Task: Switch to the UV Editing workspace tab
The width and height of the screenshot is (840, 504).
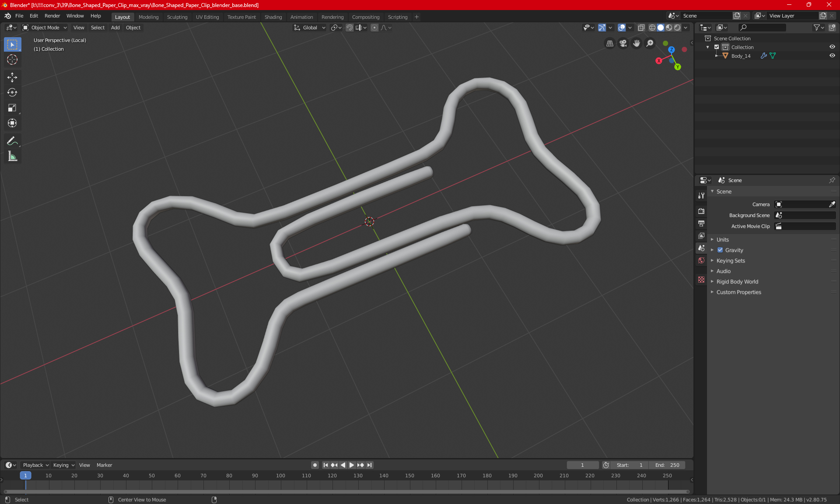Action: click(207, 17)
